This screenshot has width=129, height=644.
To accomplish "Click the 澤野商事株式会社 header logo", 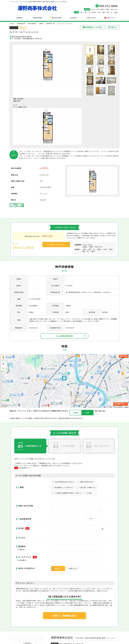I will pos(37,8).
